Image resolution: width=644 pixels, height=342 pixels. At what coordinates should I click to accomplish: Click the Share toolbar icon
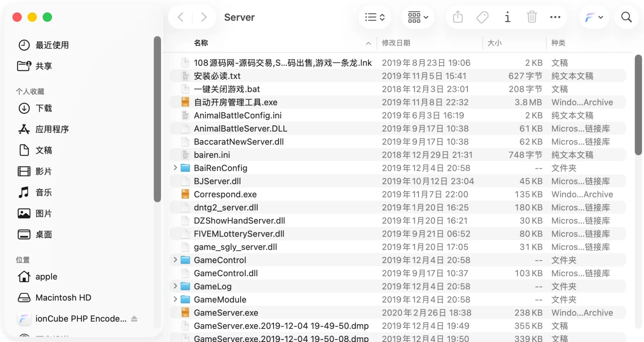click(x=458, y=17)
